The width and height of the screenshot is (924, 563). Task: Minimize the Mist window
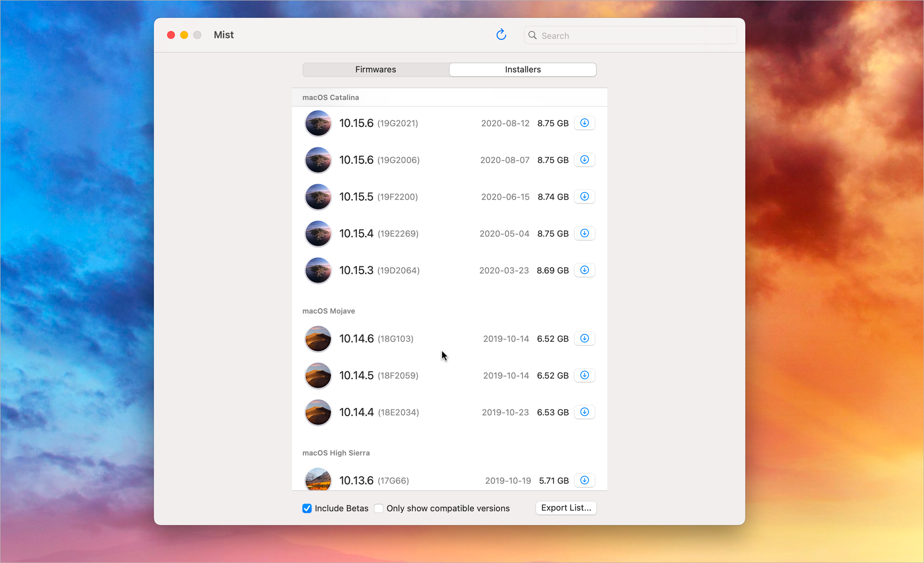(184, 35)
